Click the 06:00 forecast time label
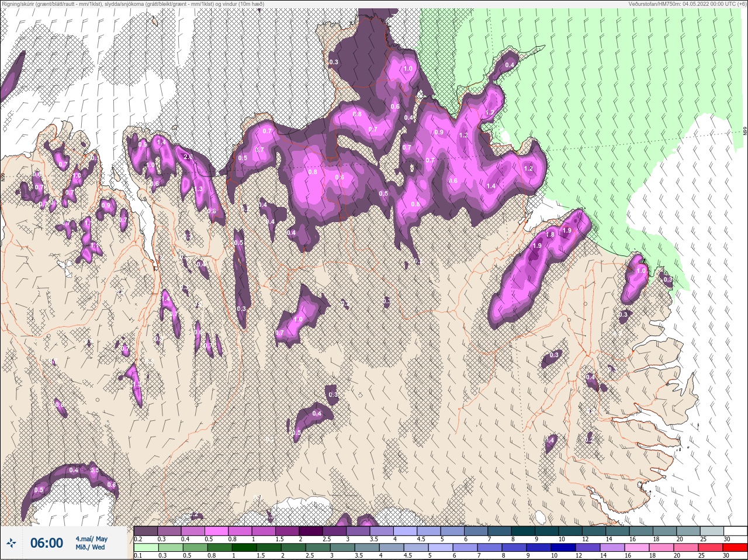Viewport: 748px width, 560px height. (x=47, y=543)
